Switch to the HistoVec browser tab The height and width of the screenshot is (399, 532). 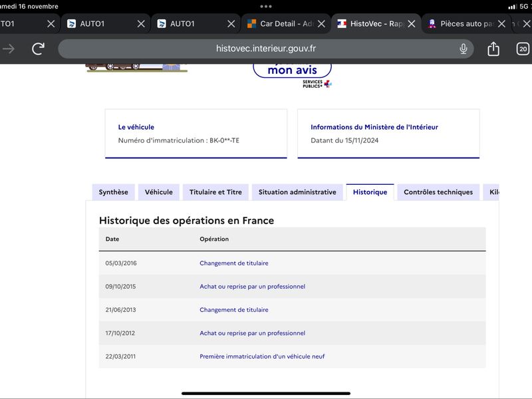pyautogui.click(x=376, y=24)
